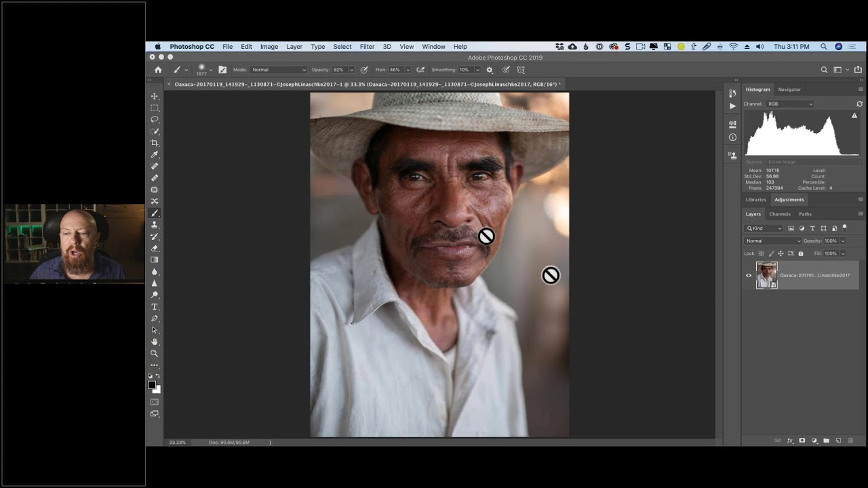Expand the brush preset picker arrow
868x488 pixels.
(x=211, y=70)
